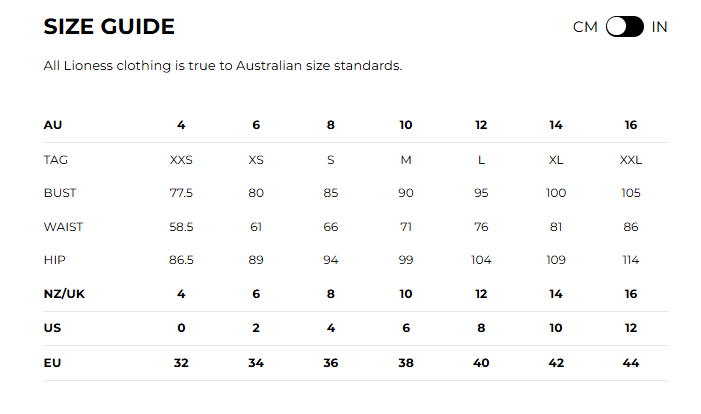Click hip value 114
This screenshot has width=701, height=414.
pyautogui.click(x=631, y=260)
